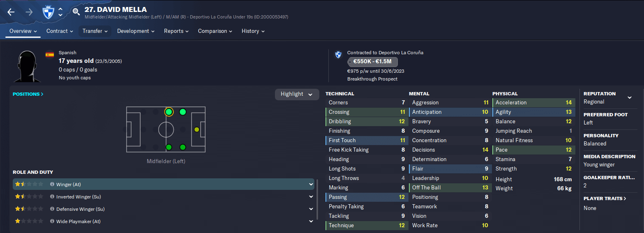Open the search magnifier icon
The width and height of the screenshot is (644, 233).
tap(76, 12)
